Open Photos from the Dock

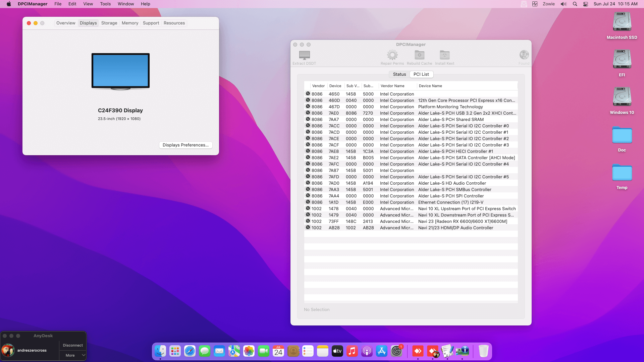click(249, 351)
